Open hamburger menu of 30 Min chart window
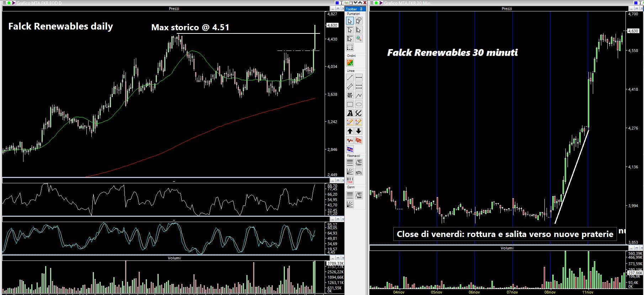Image resolution: width=644 pixels, height=295 pixels. (x=371, y=3)
